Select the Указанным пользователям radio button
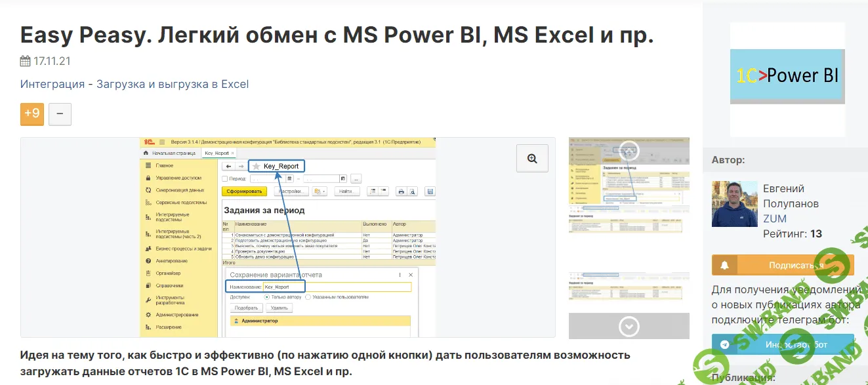 (308, 296)
